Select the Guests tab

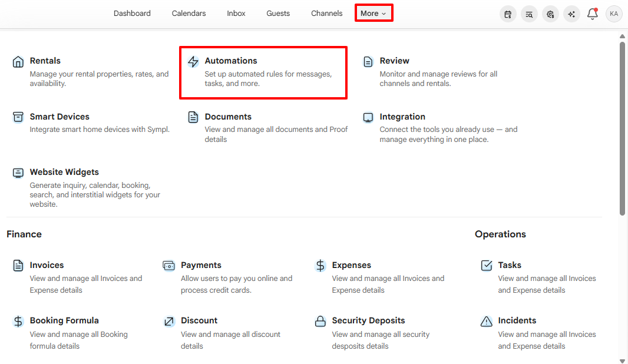point(278,13)
